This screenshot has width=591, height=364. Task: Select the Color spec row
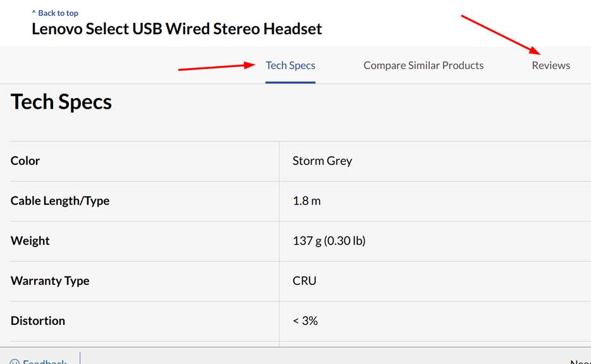tap(25, 161)
